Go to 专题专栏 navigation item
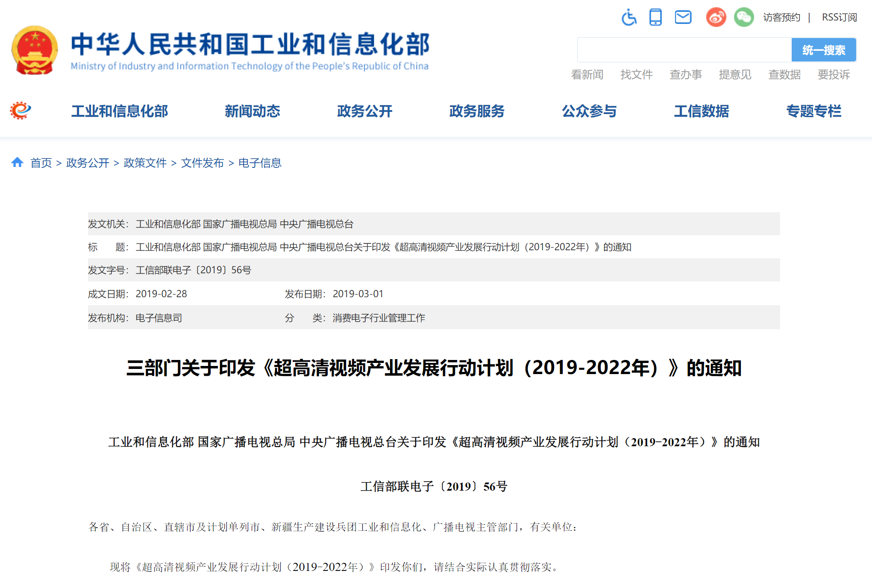This screenshot has width=872, height=588. coord(813,111)
